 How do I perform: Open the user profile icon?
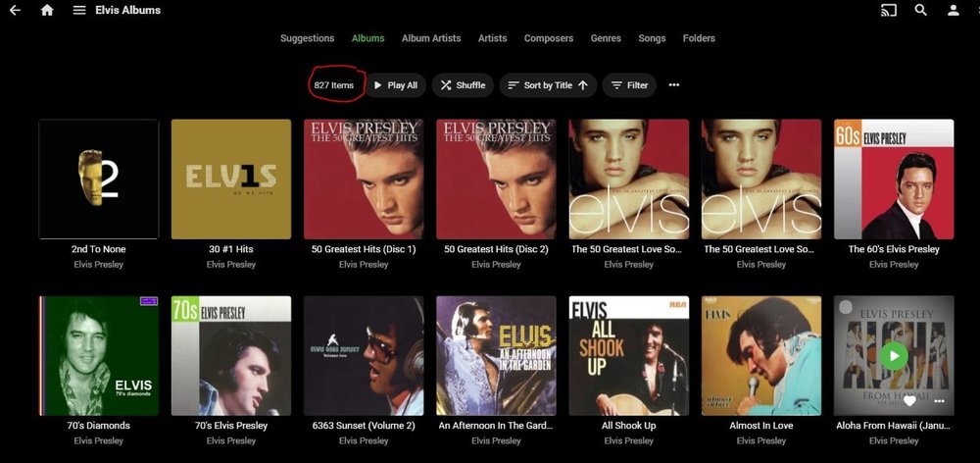pyautogui.click(x=954, y=10)
